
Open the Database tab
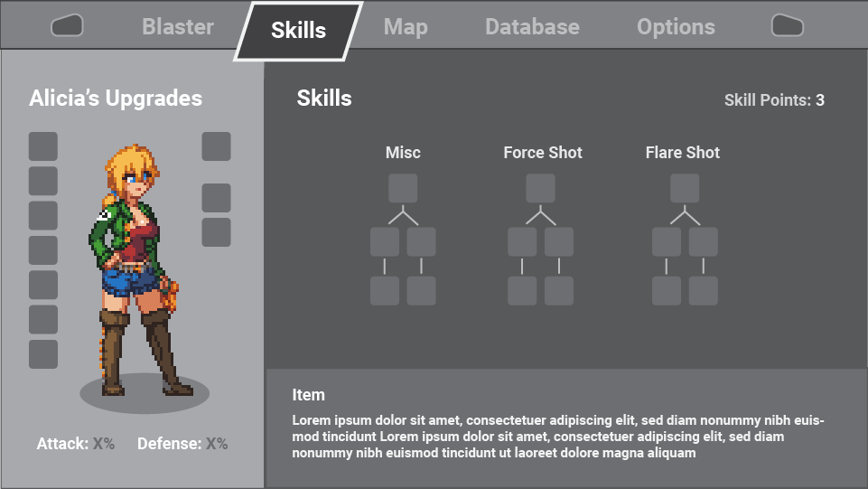[532, 26]
